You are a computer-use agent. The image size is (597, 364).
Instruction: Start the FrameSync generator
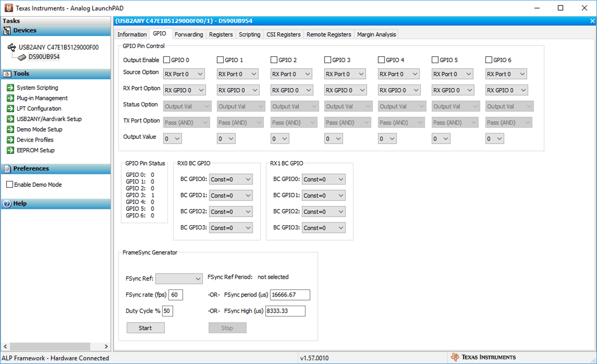145,328
